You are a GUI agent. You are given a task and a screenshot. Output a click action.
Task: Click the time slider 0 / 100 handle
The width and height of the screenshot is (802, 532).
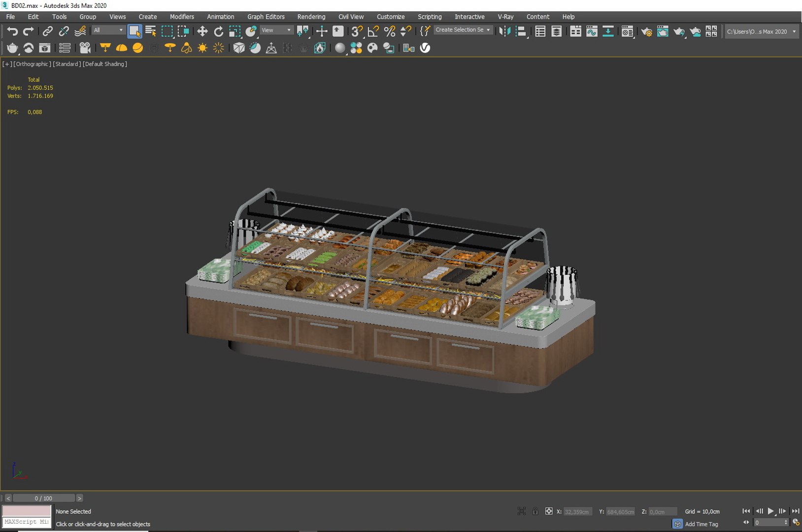pos(43,499)
